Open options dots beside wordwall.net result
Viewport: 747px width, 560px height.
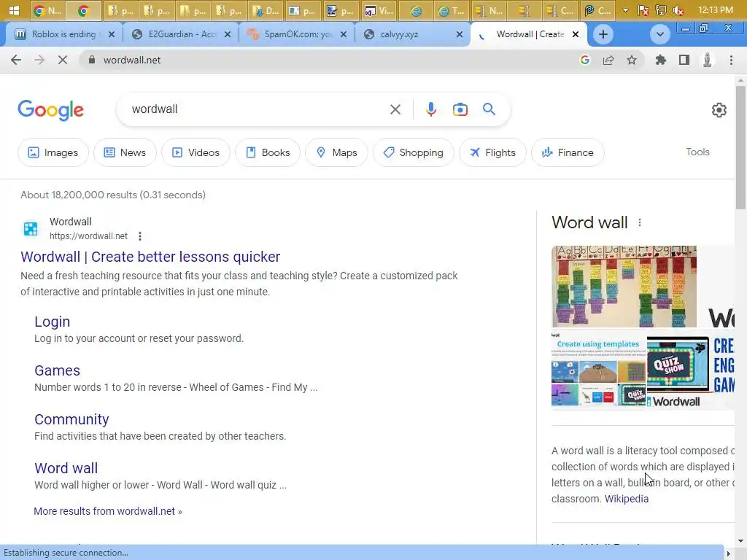click(139, 236)
